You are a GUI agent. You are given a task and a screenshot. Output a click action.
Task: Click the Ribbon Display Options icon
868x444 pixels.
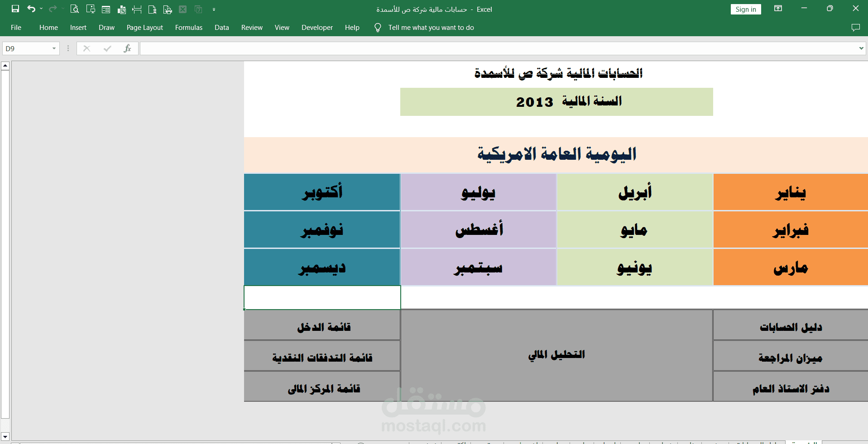(x=778, y=9)
